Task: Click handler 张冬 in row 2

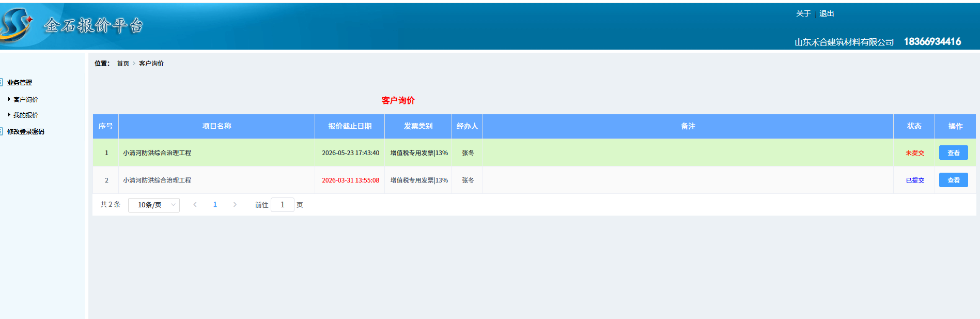Action: click(x=468, y=180)
